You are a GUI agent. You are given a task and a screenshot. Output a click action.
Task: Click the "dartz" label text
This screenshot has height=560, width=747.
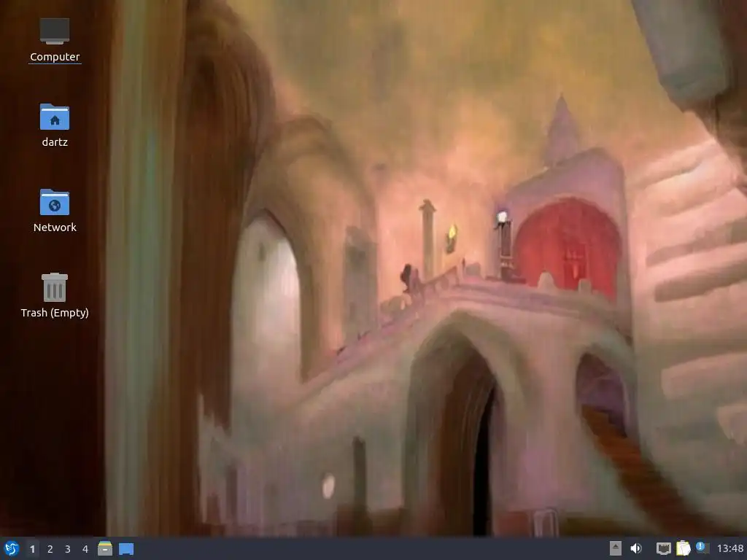click(x=55, y=142)
